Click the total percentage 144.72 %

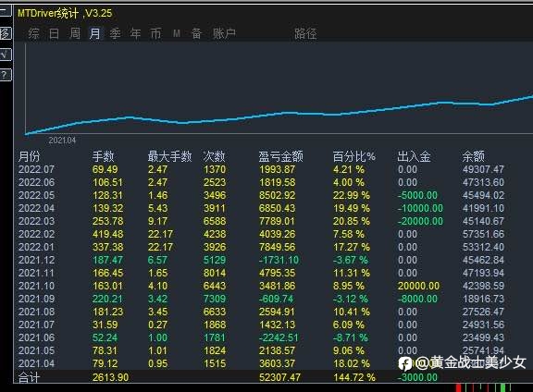point(354,377)
